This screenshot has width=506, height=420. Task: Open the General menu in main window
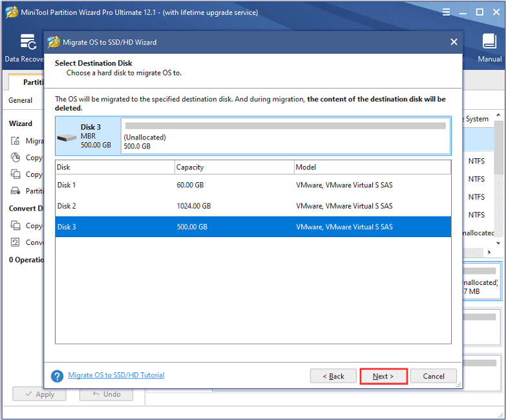point(20,100)
